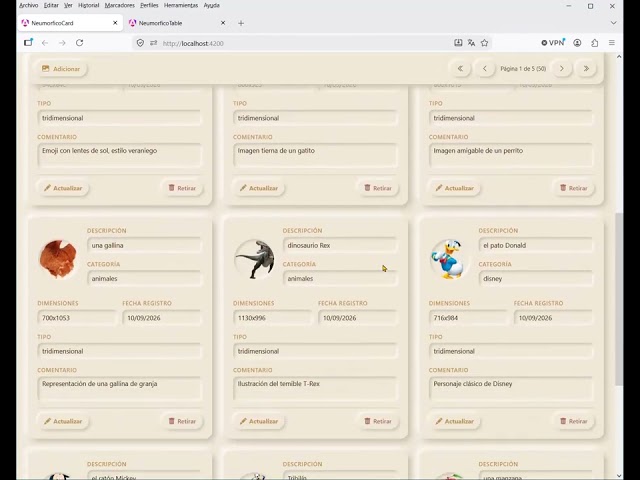Focus comment 'Representación de una gallina de granja'

[120, 389]
